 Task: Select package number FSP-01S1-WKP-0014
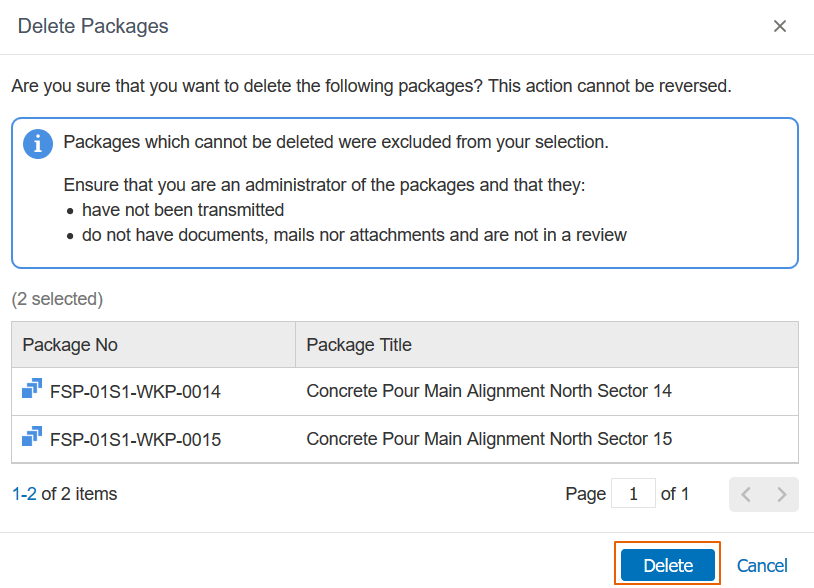coord(135,392)
